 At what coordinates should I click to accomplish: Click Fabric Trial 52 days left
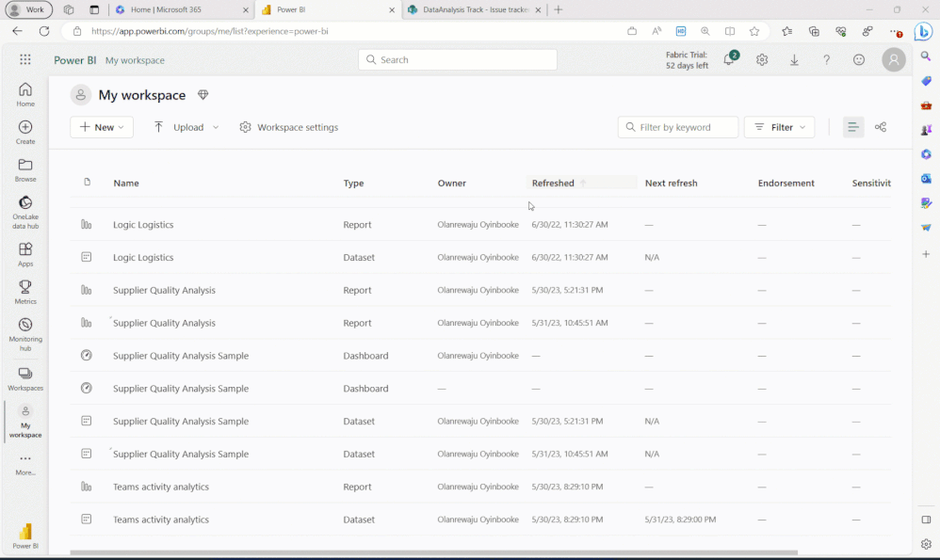(x=687, y=60)
